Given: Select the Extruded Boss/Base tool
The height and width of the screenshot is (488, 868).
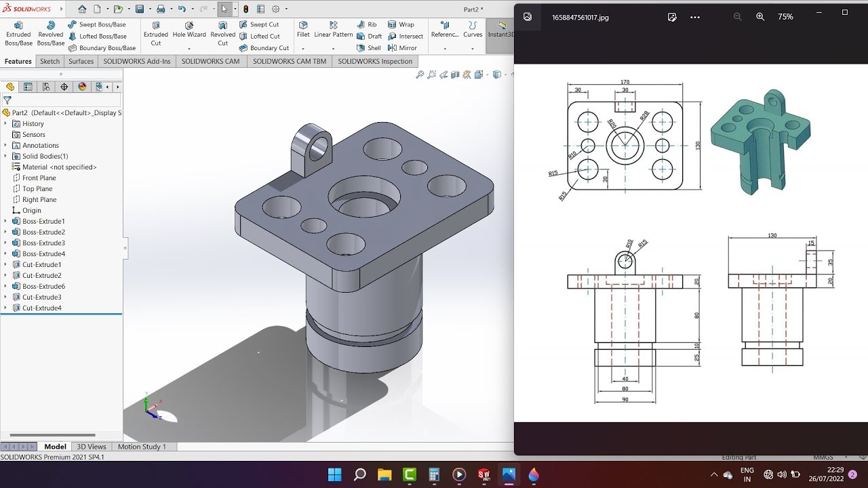Looking at the screenshot, I should (18, 34).
